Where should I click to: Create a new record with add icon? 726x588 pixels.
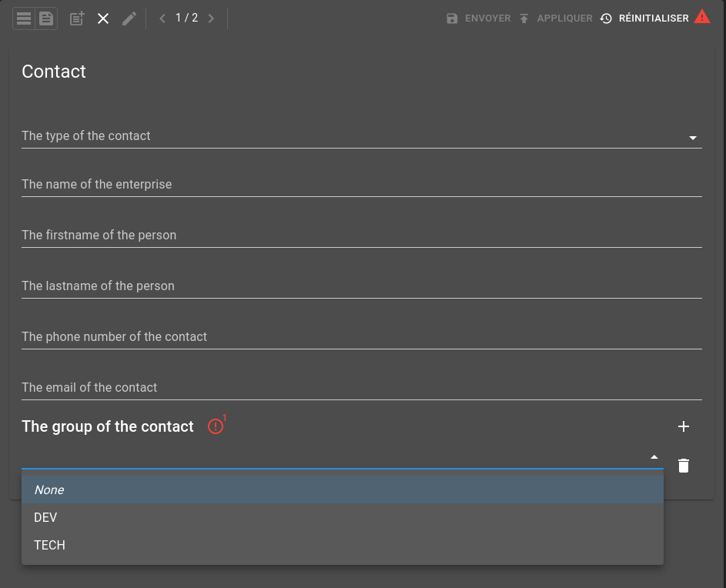click(x=77, y=18)
